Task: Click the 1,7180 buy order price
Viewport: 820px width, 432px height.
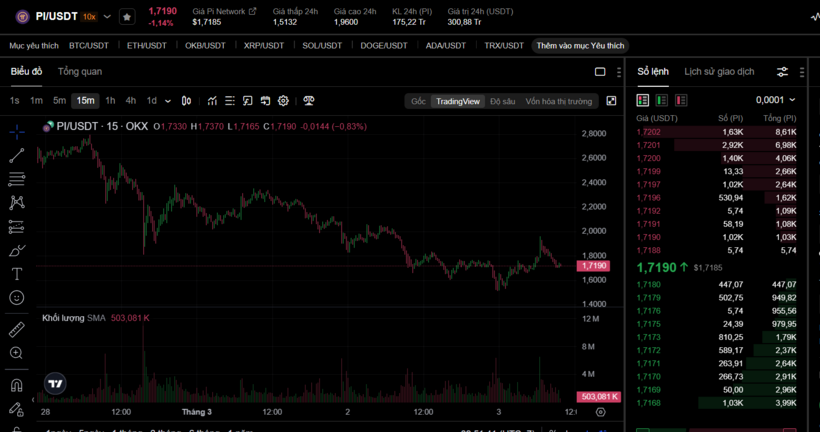Action: pos(648,285)
